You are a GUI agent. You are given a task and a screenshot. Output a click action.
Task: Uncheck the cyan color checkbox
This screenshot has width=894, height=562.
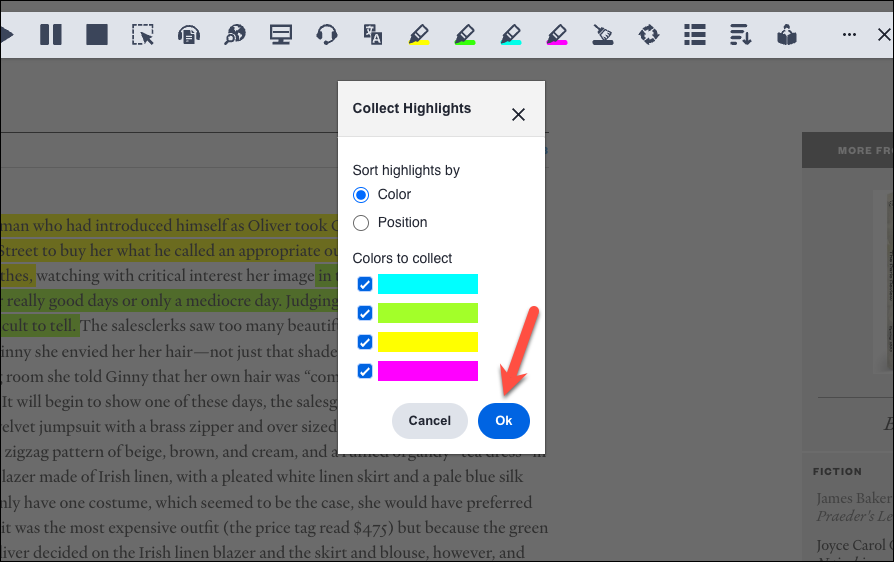[x=365, y=284]
